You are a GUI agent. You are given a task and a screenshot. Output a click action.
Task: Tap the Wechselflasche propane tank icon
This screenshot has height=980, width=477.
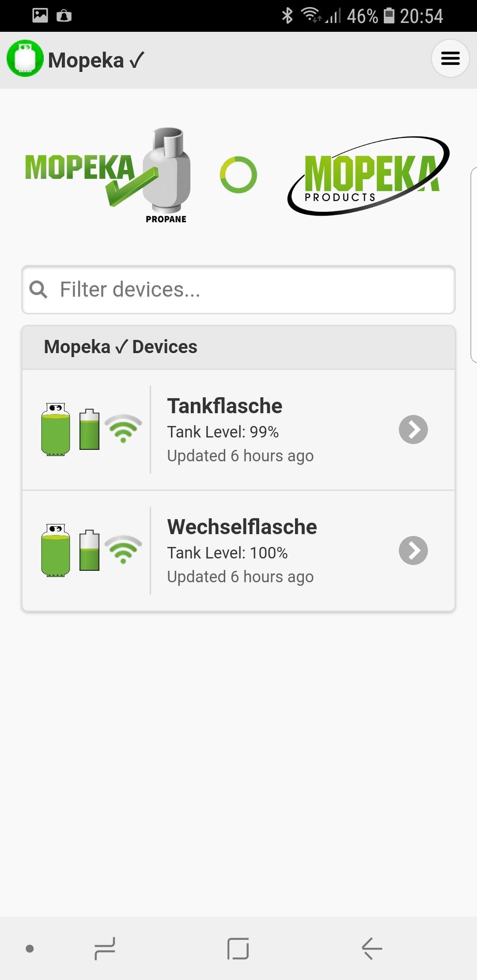pos(56,550)
